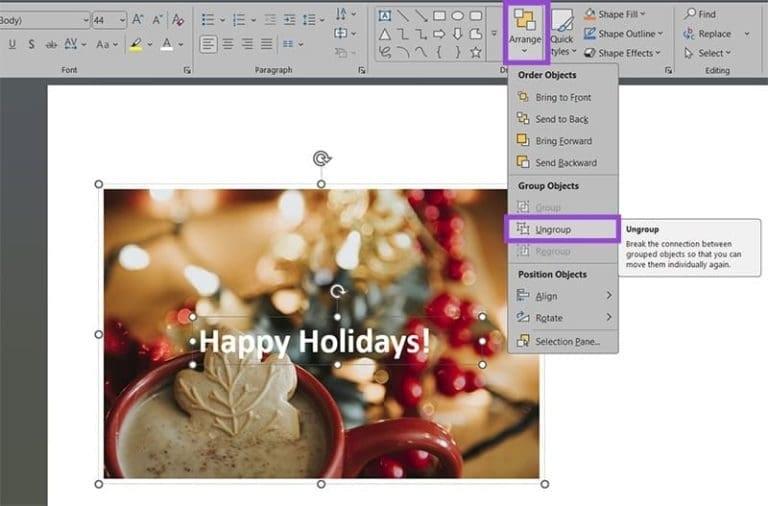Open the font size 44 dropdown
The height and width of the screenshot is (506, 768).
121,19
